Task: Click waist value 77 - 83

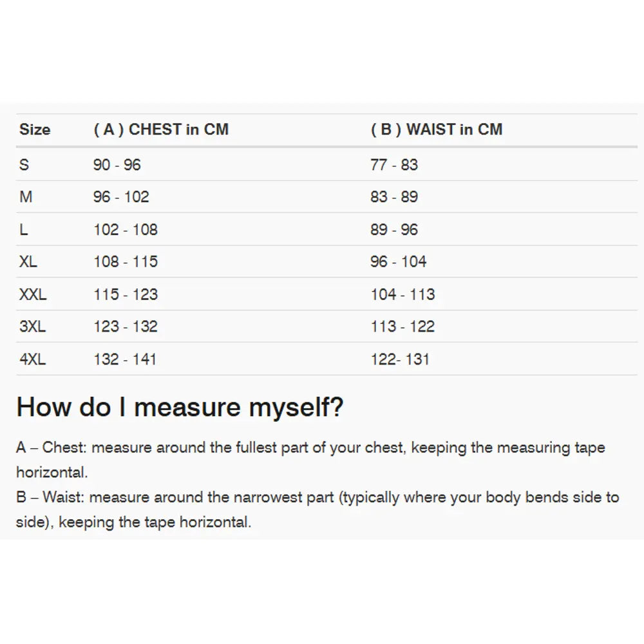Action: click(394, 165)
